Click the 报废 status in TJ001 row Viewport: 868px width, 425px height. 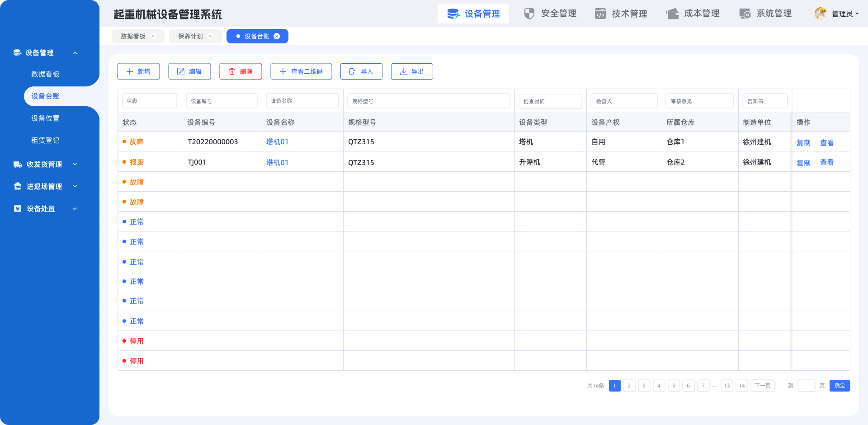137,162
